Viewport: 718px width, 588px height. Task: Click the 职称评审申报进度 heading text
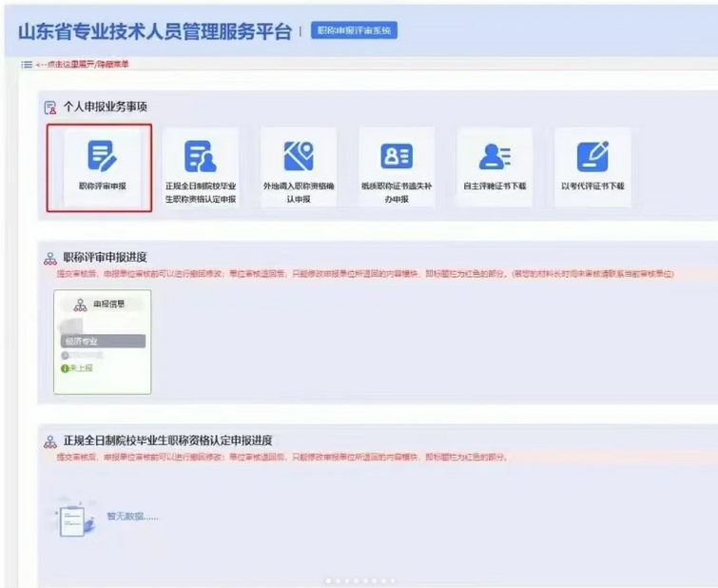click(105, 258)
